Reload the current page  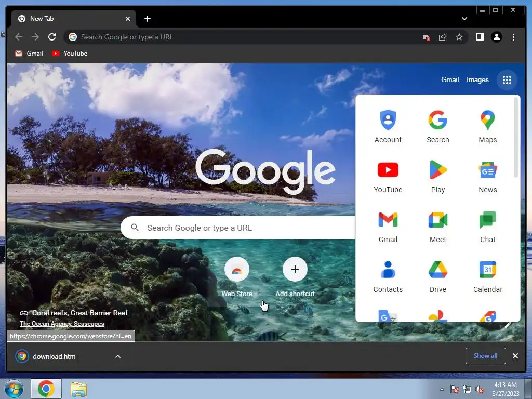coord(52,37)
